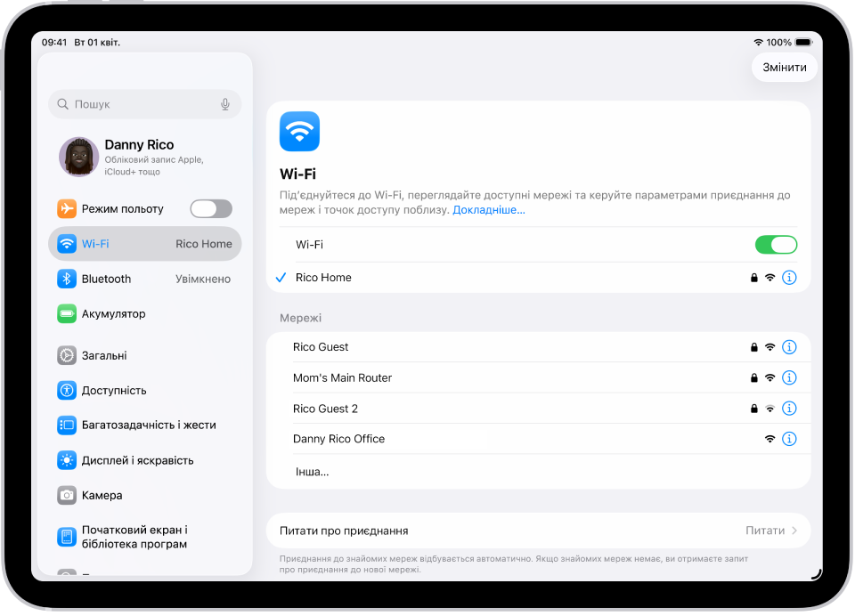Click the Загальні gear icon
Image resolution: width=855 pixels, height=616 pixels.
pos(67,355)
